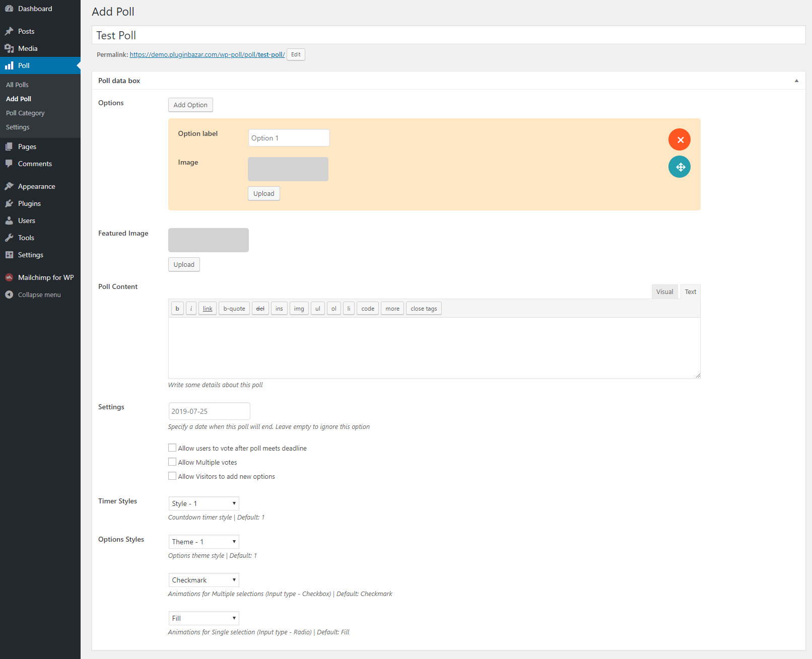The image size is (812, 659).
Task: Click the Collapse menu arrow icon
Action: 9,295
